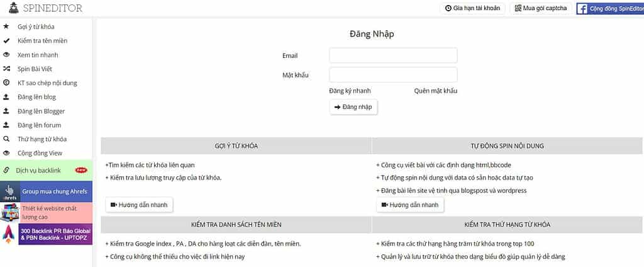Click Thiết kế website chất lượng cao banner
The width and height of the screenshot is (644, 267).
[x=46, y=213]
